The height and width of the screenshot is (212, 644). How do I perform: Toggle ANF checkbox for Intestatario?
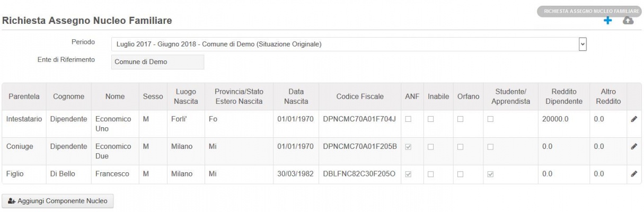(x=408, y=119)
